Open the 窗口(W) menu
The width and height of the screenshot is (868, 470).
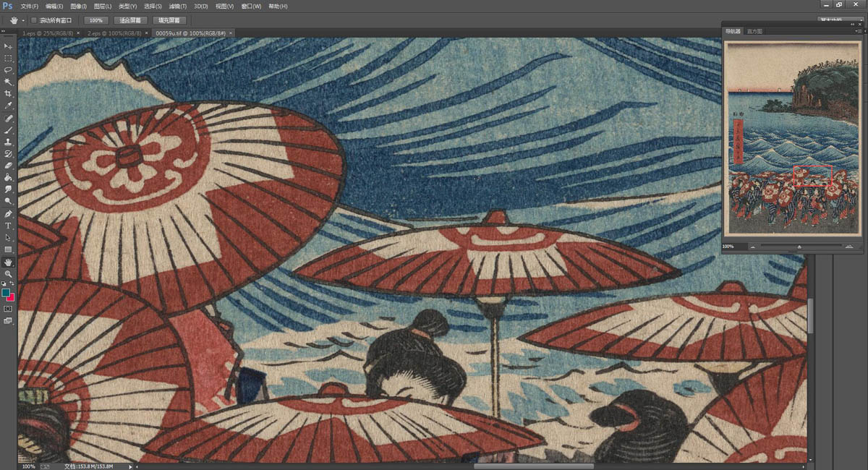click(251, 7)
